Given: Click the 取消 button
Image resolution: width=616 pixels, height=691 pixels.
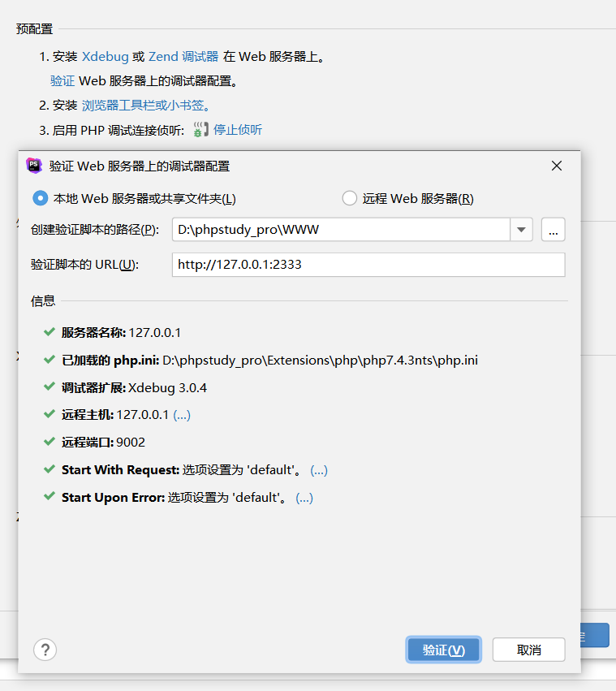Looking at the screenshot, I should click(x=529, y=650).
